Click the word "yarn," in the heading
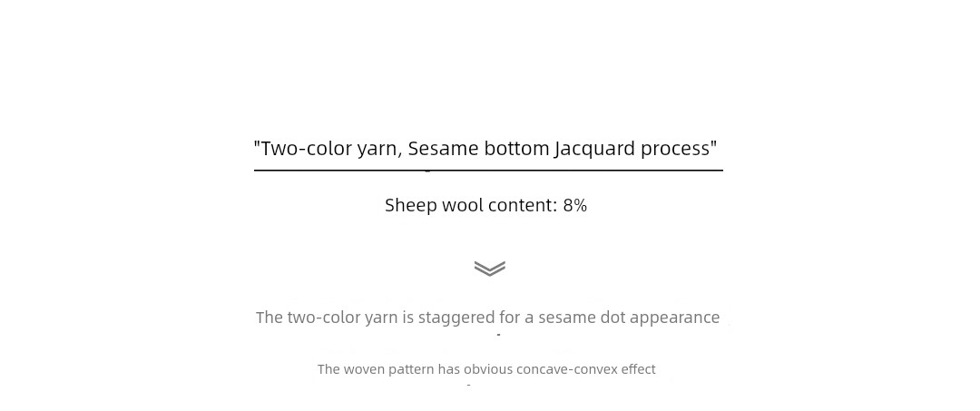 click(379, 151)
